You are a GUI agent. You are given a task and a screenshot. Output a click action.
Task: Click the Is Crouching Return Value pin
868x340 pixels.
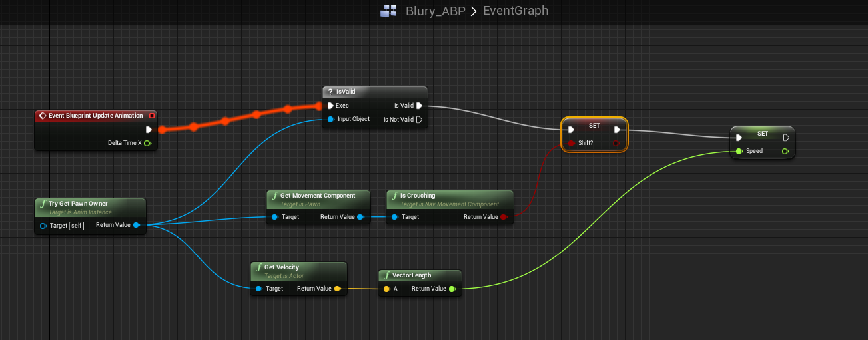[504, 217]
